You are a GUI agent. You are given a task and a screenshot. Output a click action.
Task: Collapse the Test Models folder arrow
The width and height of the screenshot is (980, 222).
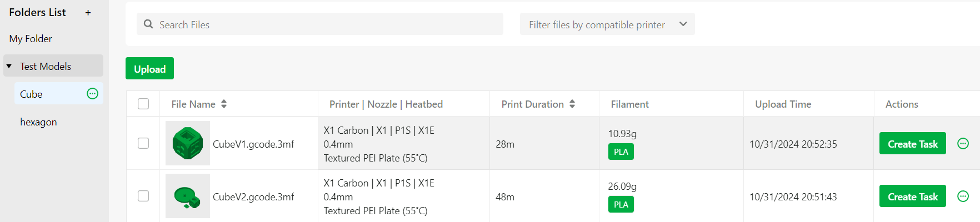point(9,66)
